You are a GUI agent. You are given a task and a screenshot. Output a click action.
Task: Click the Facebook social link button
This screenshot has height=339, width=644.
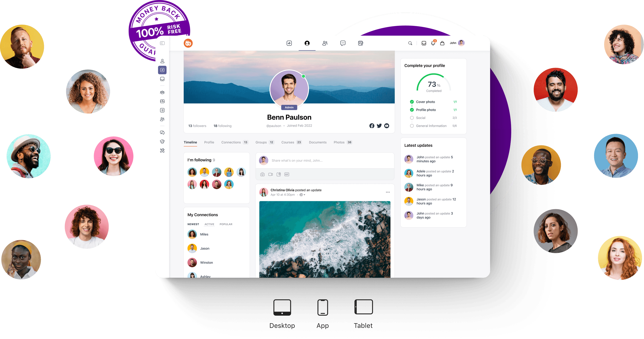click(x=371, y=125)
